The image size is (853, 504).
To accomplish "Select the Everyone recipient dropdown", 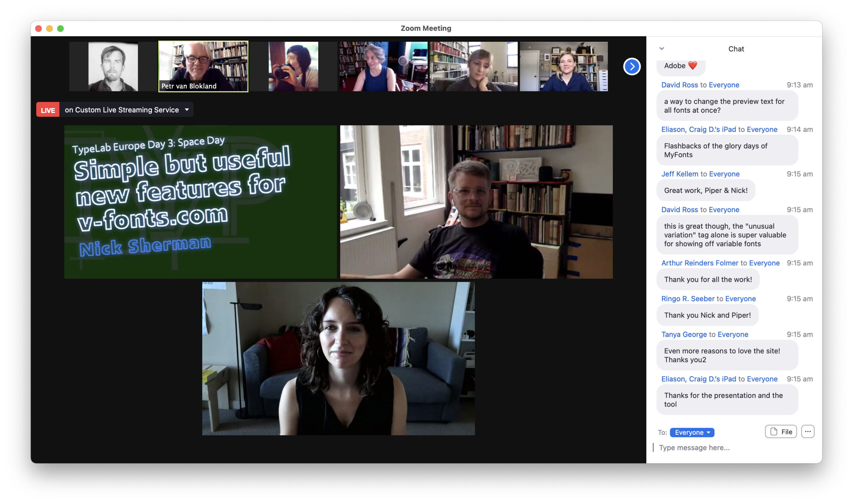I will tap(692, 432).
